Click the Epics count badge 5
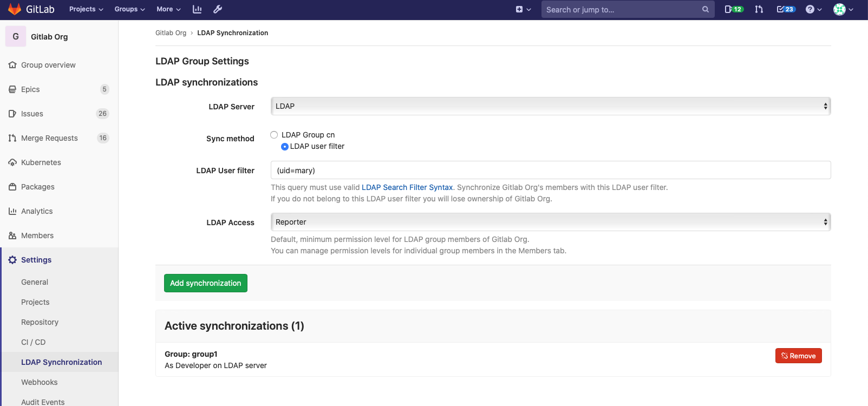868x406 pixels. coord(105,89)
